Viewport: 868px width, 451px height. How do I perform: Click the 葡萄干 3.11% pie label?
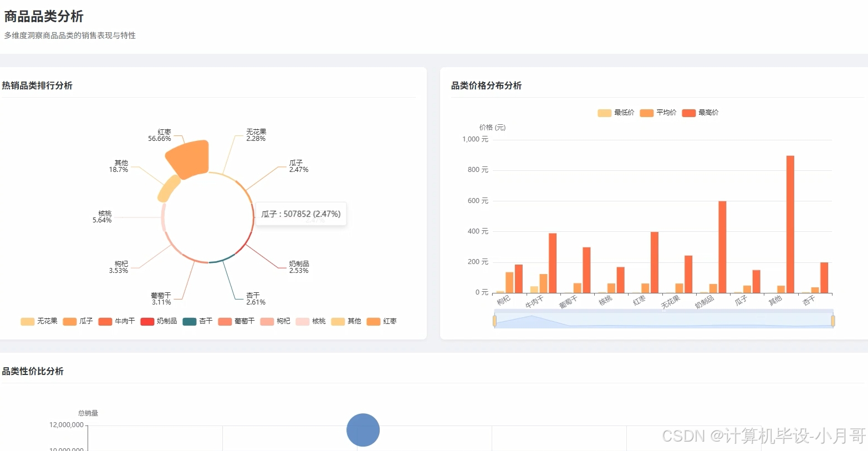point(161,299)
